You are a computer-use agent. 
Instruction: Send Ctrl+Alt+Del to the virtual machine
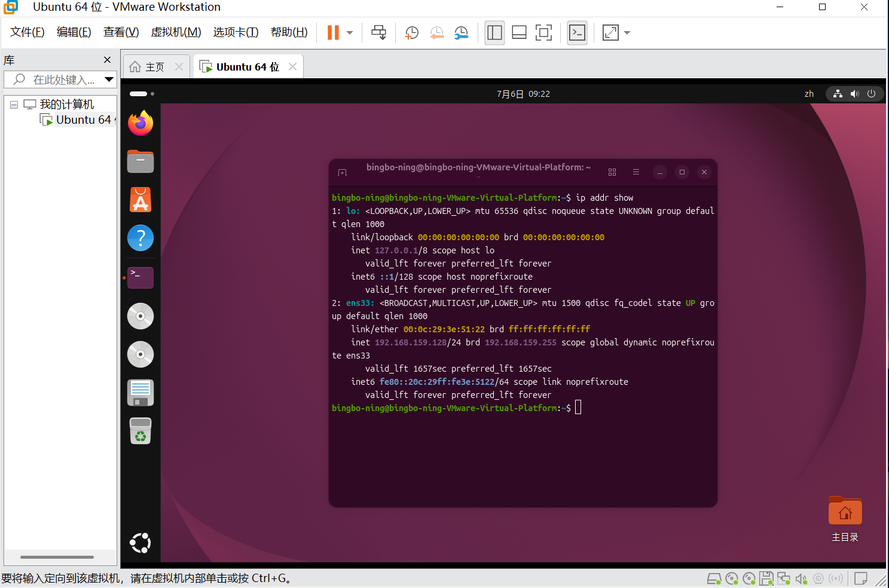pyautogui.click(x=378, y=32)
